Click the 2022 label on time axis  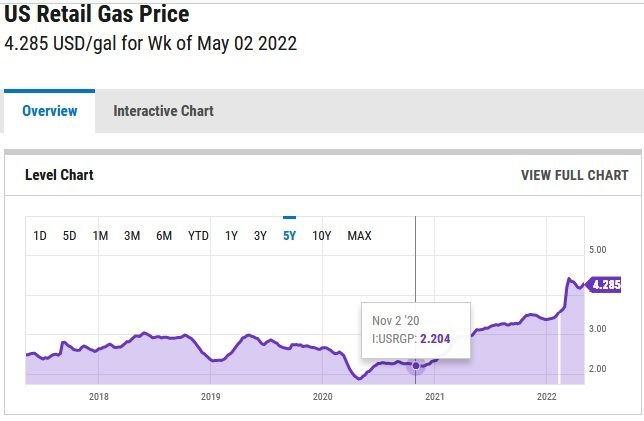point(546,397)
